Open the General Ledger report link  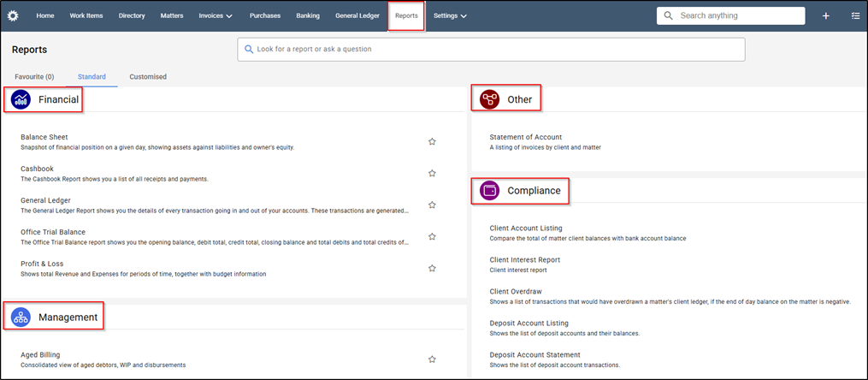coord(45,200)
